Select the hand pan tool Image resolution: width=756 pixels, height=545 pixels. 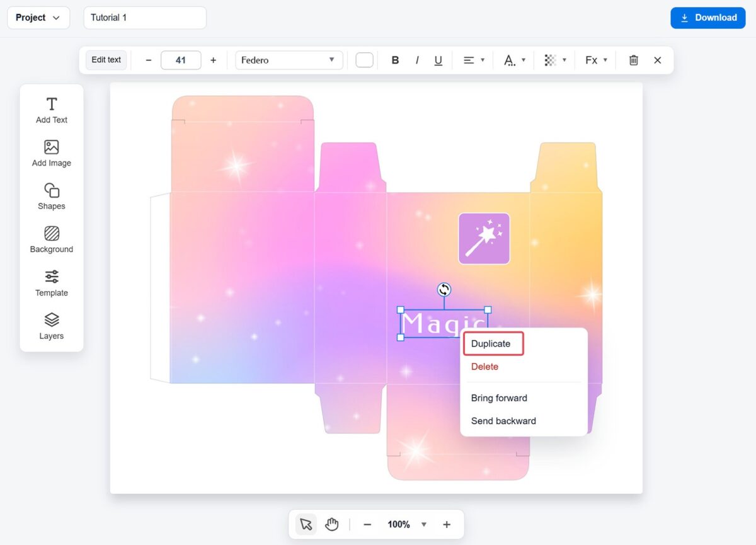[332, 524]
